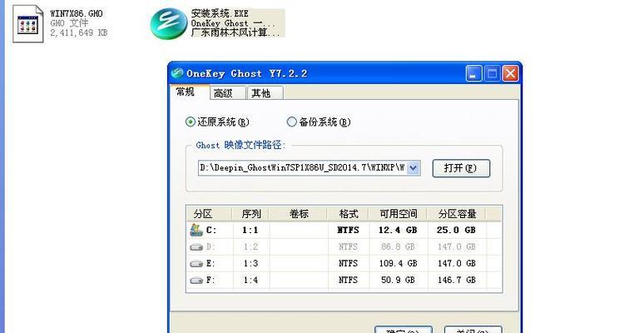Click the 分区容量 column header
The image size is (644, 333).
(457, 214)
